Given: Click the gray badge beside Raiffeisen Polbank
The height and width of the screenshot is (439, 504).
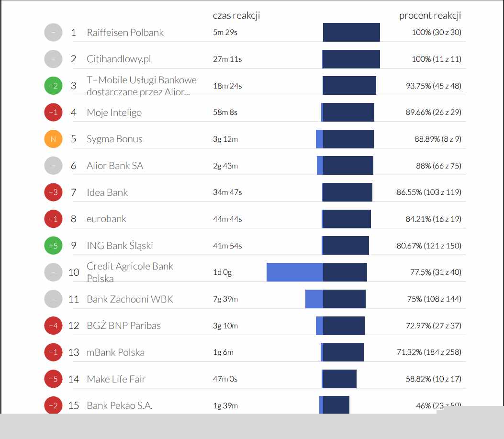Looking at the screenshot, I should (53, 33).
